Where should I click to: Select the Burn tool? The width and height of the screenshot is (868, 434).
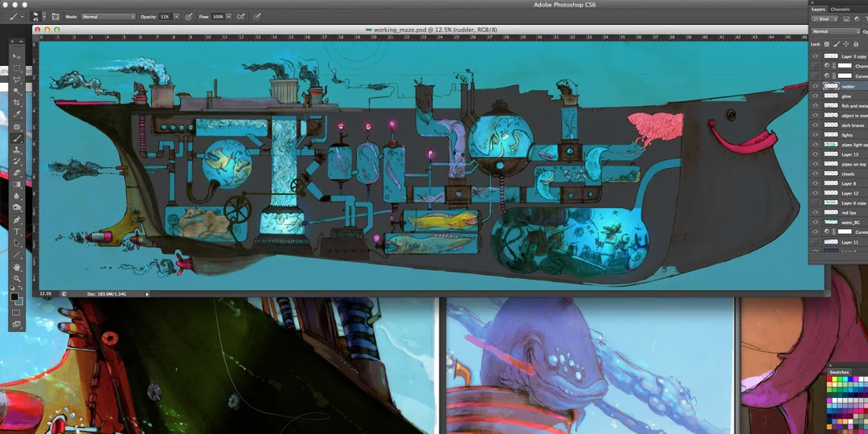(x=17, y=207)
